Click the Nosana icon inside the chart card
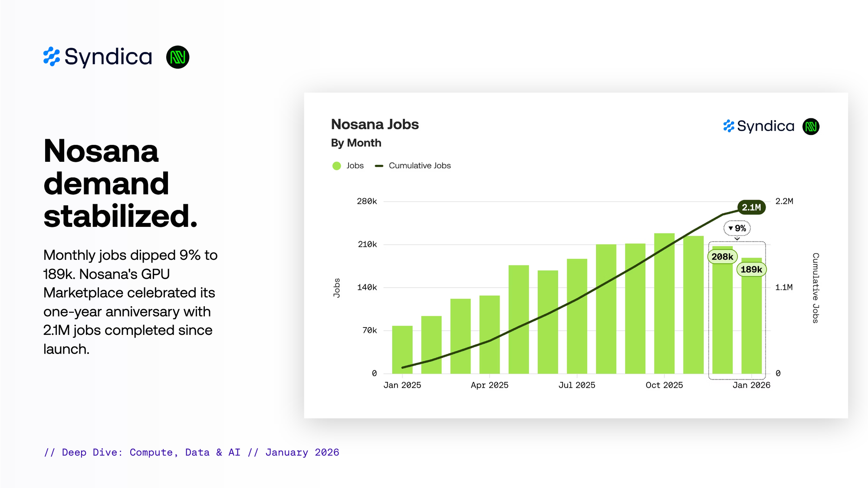 click(811, 127)
